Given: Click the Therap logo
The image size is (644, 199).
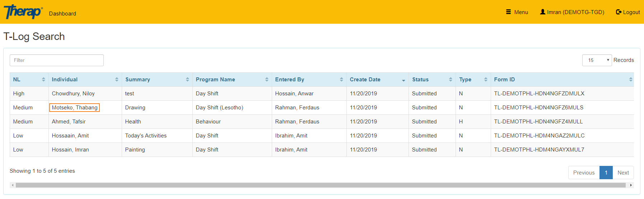Looking at the screenshot, I should [x=23, y=12].
